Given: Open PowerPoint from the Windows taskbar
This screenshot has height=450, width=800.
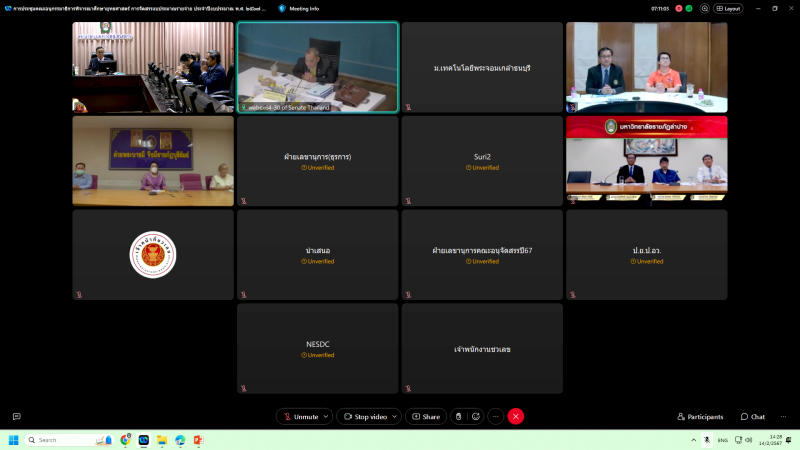Looking at the screenshot, I should (197, 440).
